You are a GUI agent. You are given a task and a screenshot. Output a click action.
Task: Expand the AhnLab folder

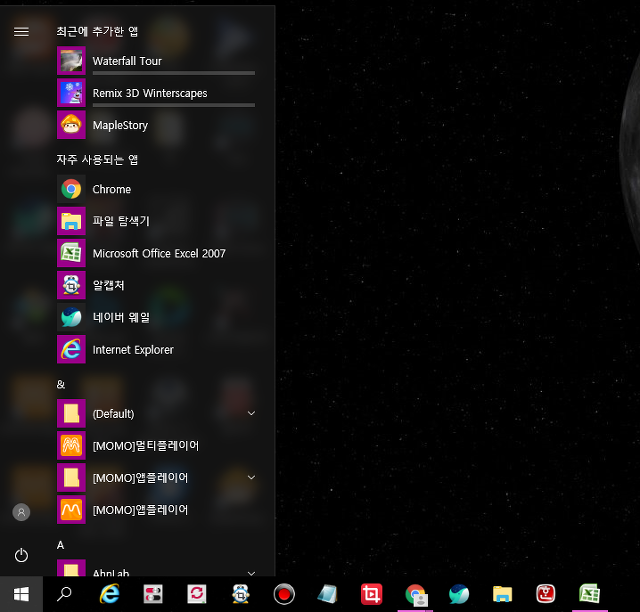pos(251,573)
